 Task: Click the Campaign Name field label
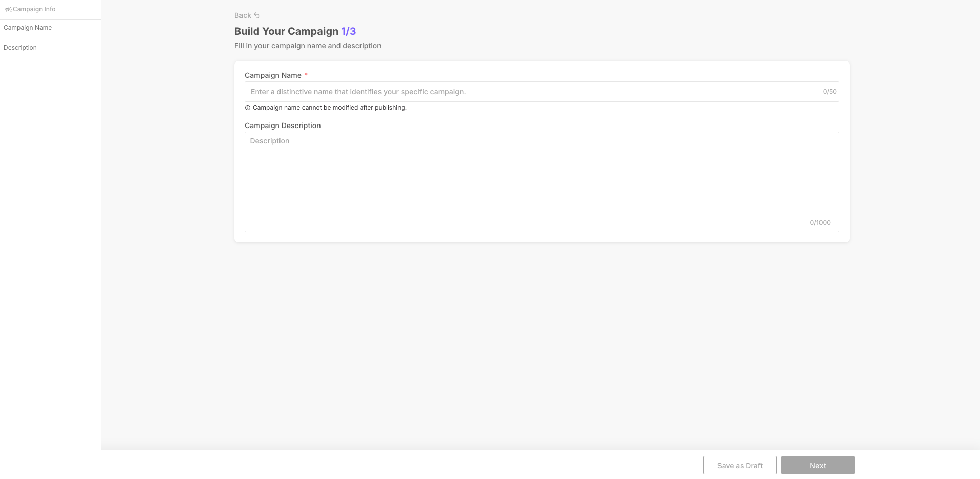[x=273, y=75]
